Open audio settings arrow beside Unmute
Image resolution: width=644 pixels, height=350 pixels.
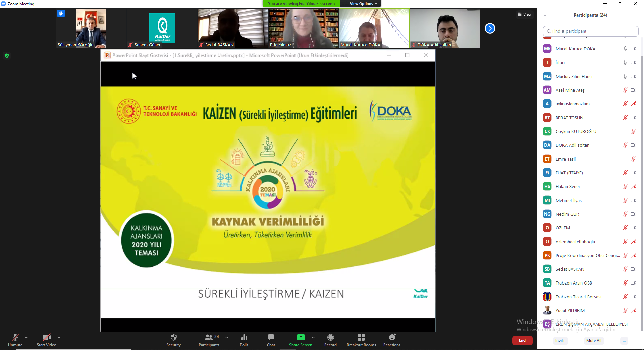[x=26, y=337]
